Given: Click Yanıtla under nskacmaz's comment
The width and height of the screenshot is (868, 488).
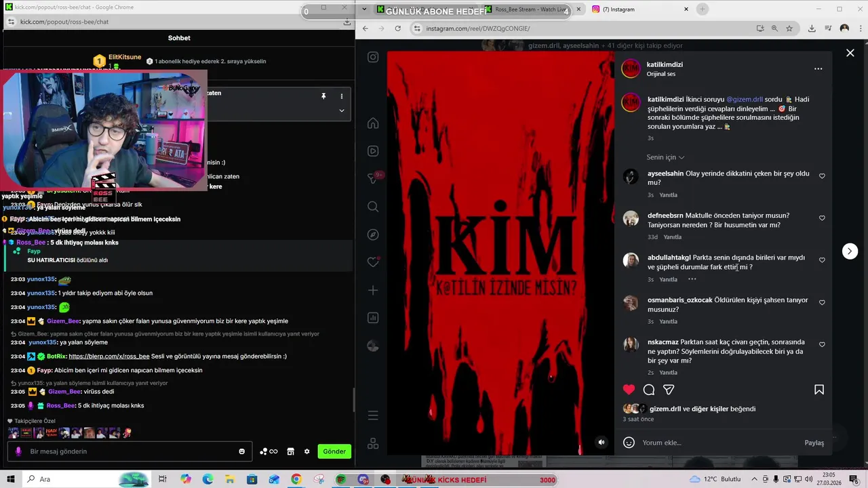Looking at the screenshot, I should (669, 373).
